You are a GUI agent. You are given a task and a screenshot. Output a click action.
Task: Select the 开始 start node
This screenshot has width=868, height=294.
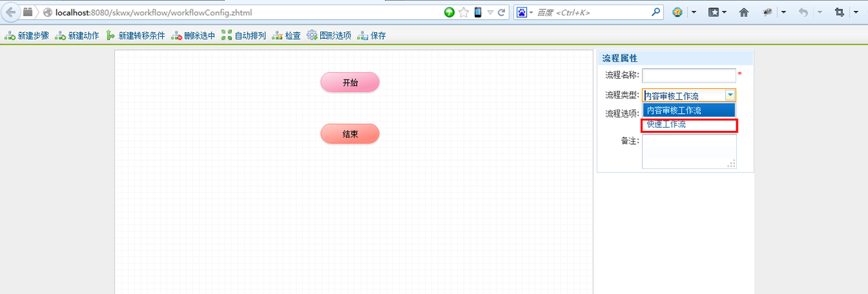350,82
